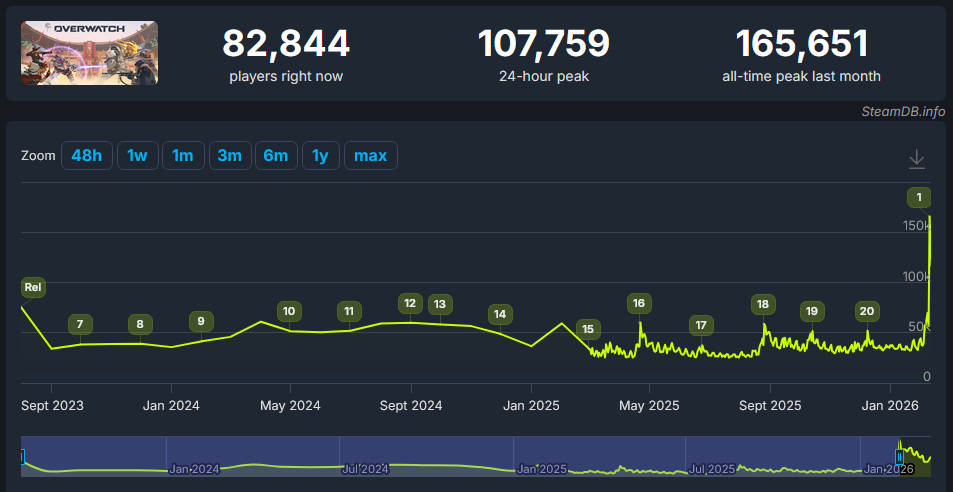
Task: Click the Rel release marker
Action: (33, 288)
